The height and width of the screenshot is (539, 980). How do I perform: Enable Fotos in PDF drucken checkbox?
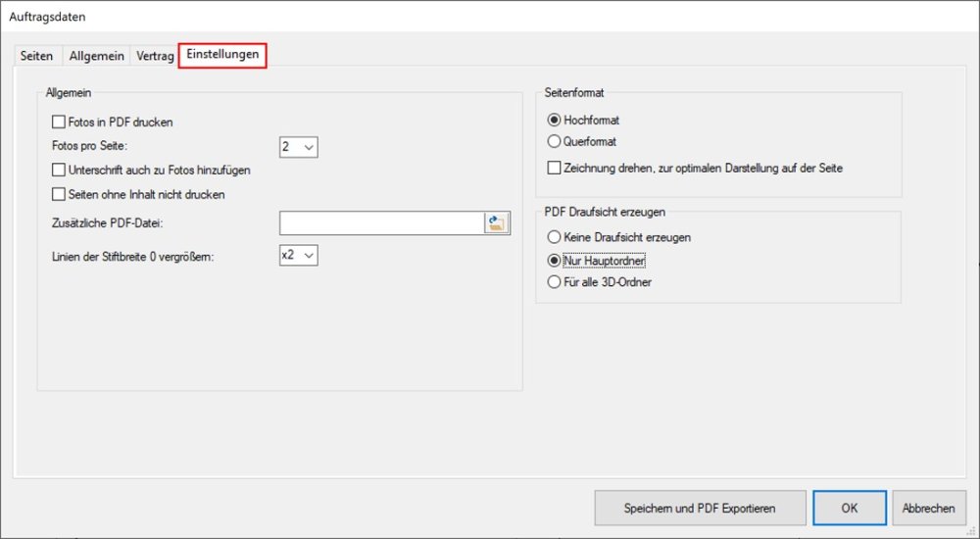pos(58,122)
